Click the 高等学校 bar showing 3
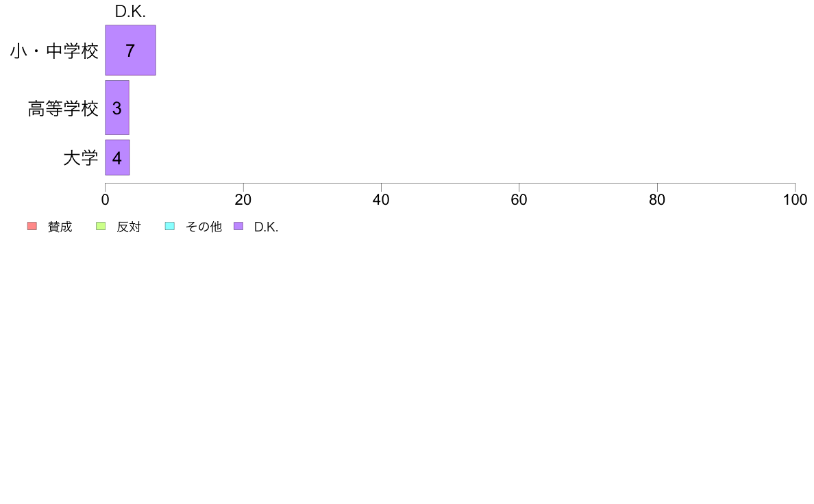The height and width of the screenshot is (504, 814). tap(117, 108)
